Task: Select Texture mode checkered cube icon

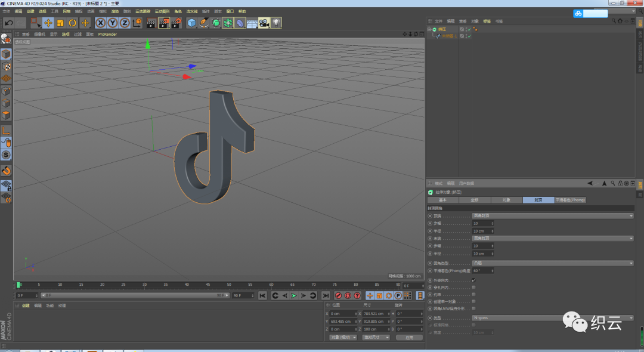Action: (6, 66)
